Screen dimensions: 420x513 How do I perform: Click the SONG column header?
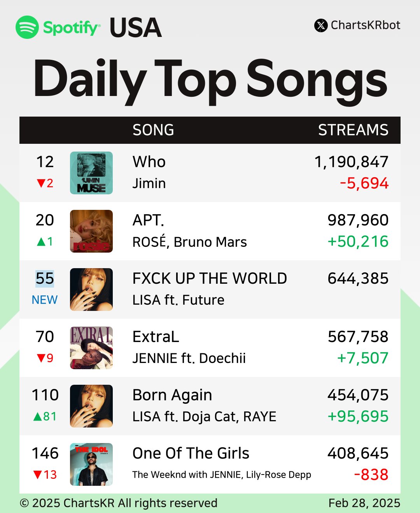pos(153,130)
